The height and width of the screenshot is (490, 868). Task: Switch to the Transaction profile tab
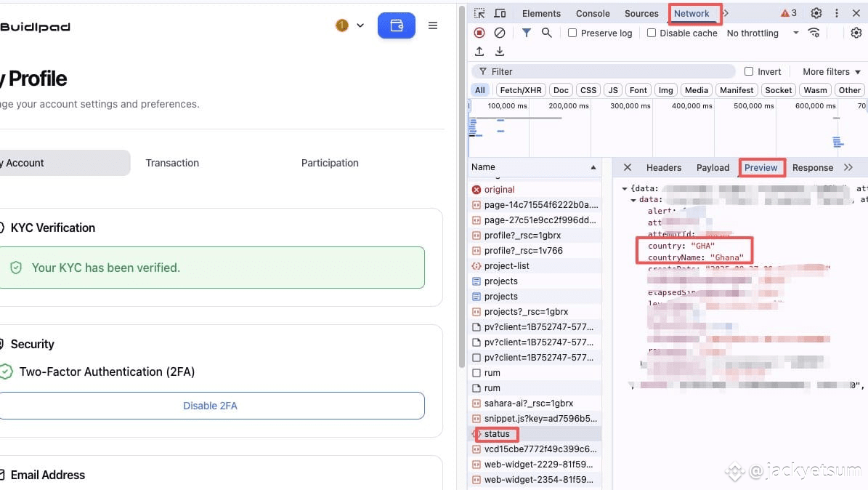coord(172,163)
